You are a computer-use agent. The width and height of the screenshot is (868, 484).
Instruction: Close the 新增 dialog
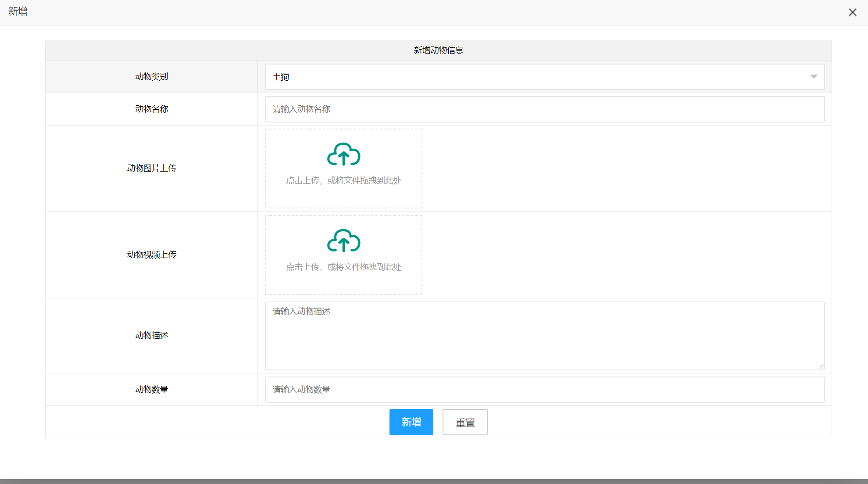pyautogui.click(x=852, y=12)
